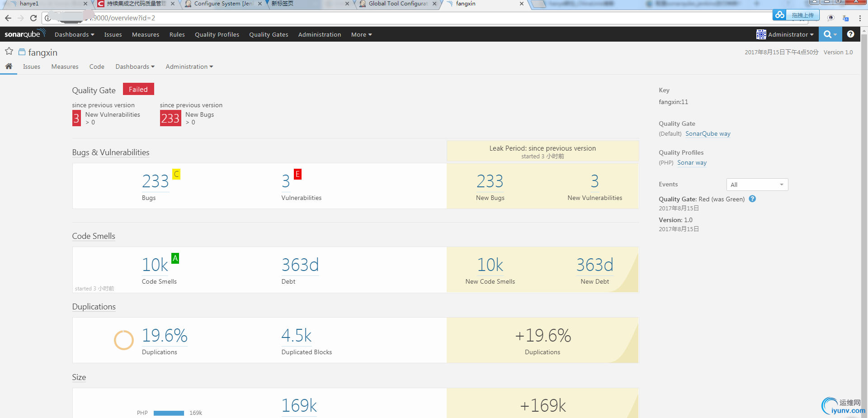Click the browser address bar URL field
The height and width of the screenshot is (418, 868).
pyautogui.click(x=407, y=18)
